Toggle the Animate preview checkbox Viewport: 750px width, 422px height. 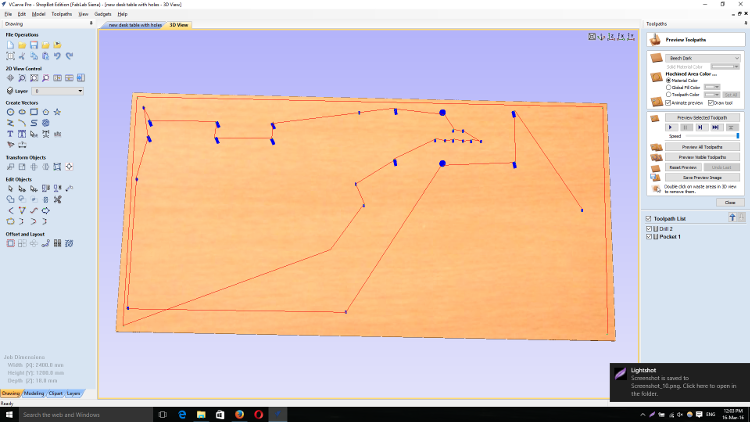point(669,103)
